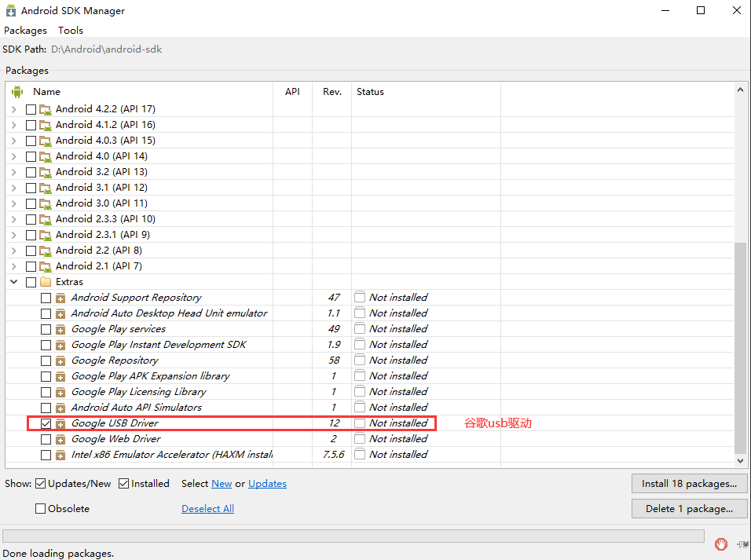Click the Android SDK Manager title bar icon
The height and width of the screenshot is (560, 751).
coord(10,10)
